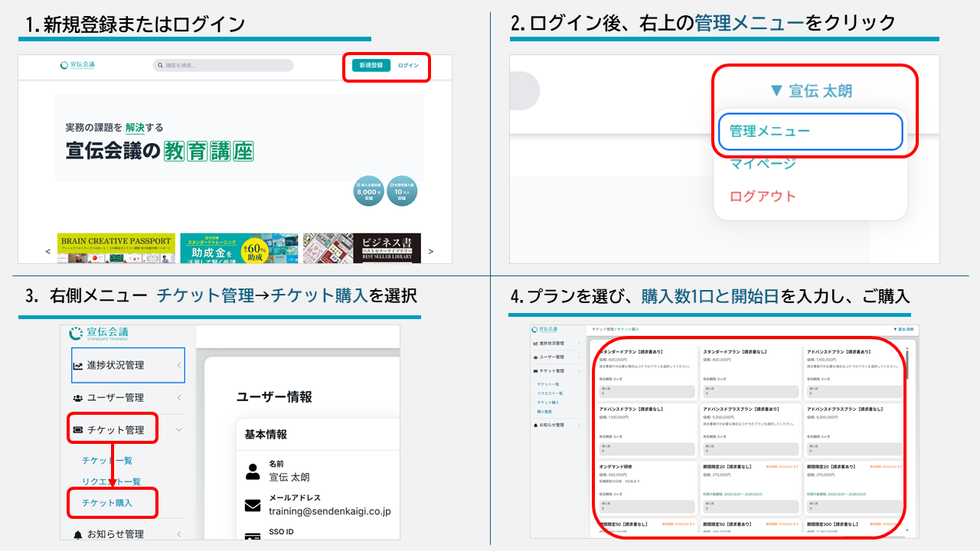Open チケット一覧 in the step 3 sidebar

[x=107, y=461]
